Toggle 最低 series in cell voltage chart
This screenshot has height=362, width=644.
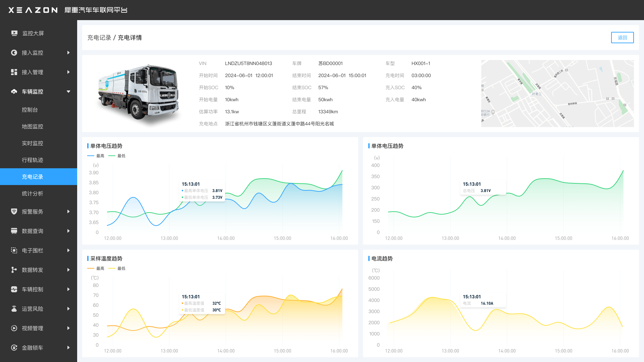pyautogui.click(x=117, y=156)
